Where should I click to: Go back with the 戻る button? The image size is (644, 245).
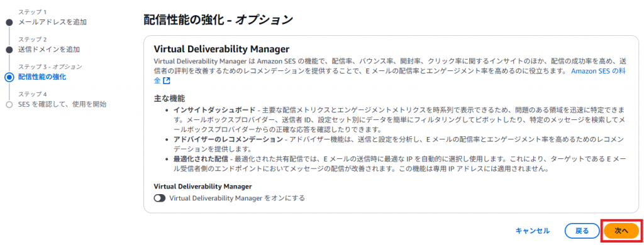[x=582, y=231]
